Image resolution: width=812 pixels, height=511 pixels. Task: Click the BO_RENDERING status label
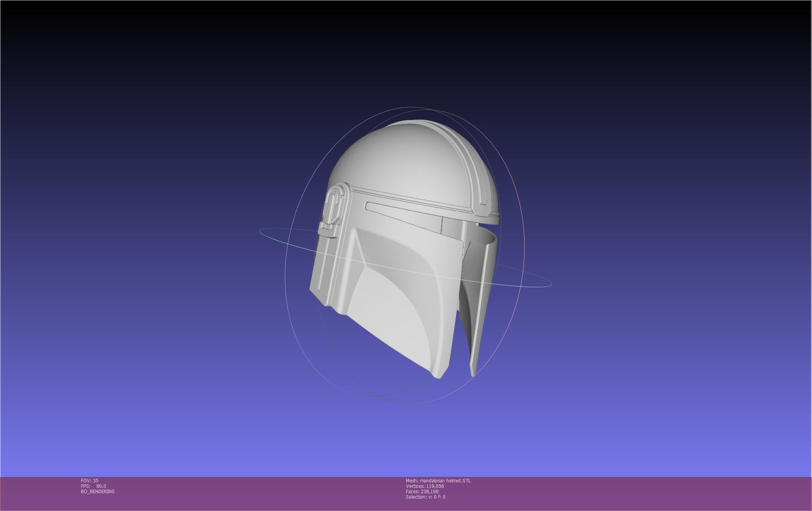point(98,491)
